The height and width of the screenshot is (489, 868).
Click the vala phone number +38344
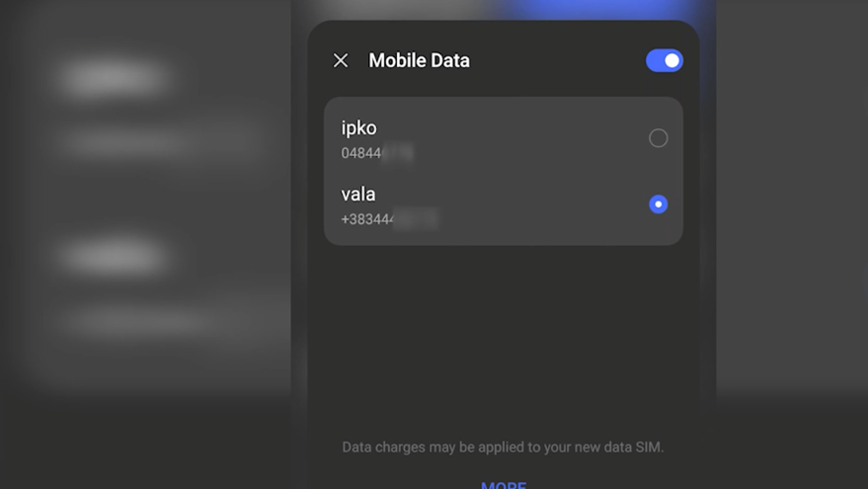pos(385,219)
